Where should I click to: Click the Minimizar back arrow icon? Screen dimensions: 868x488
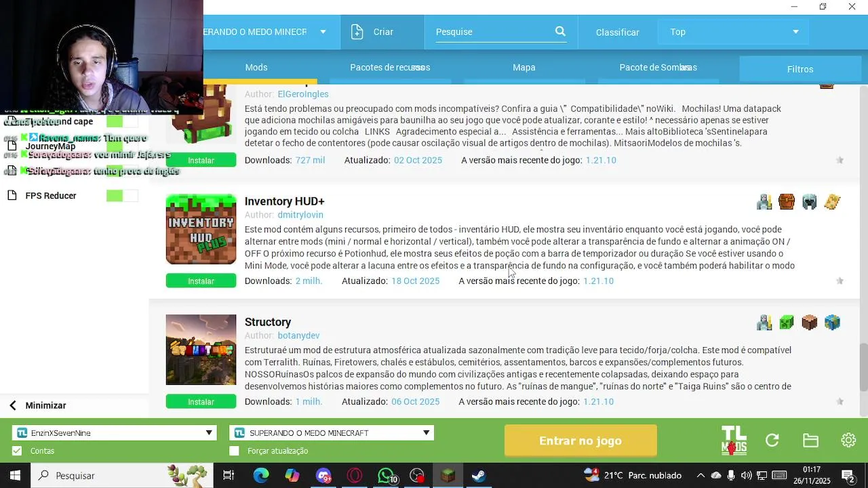[13, 405]
